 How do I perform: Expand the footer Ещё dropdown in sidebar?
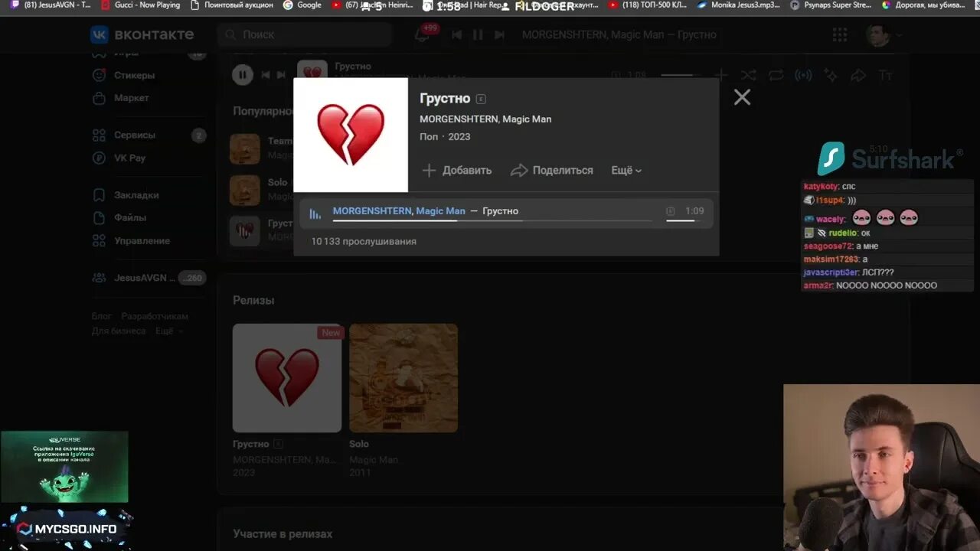[169, 331]
